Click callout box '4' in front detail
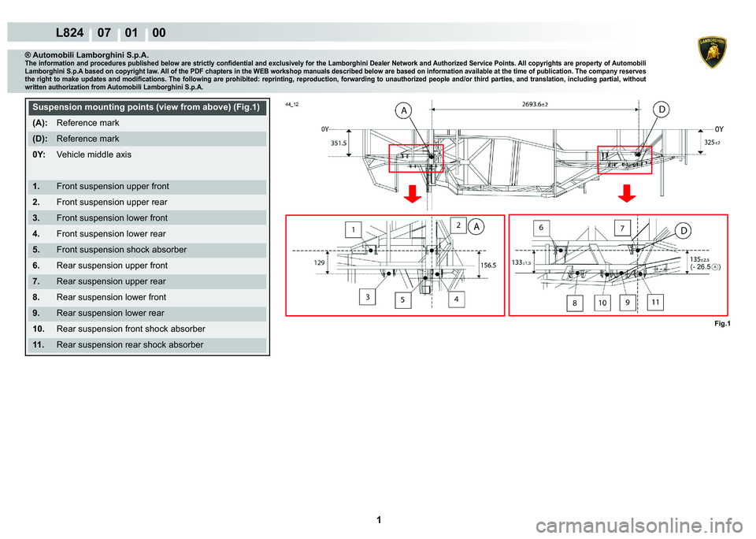756x539 pixels. 456,299
